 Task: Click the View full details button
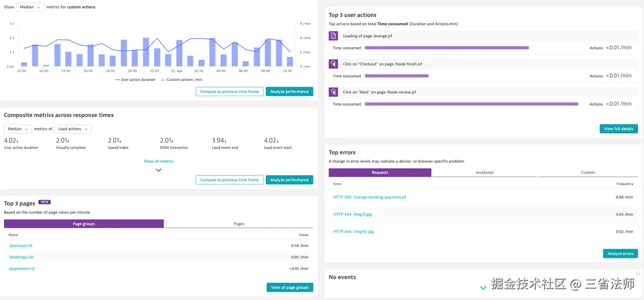618,129
